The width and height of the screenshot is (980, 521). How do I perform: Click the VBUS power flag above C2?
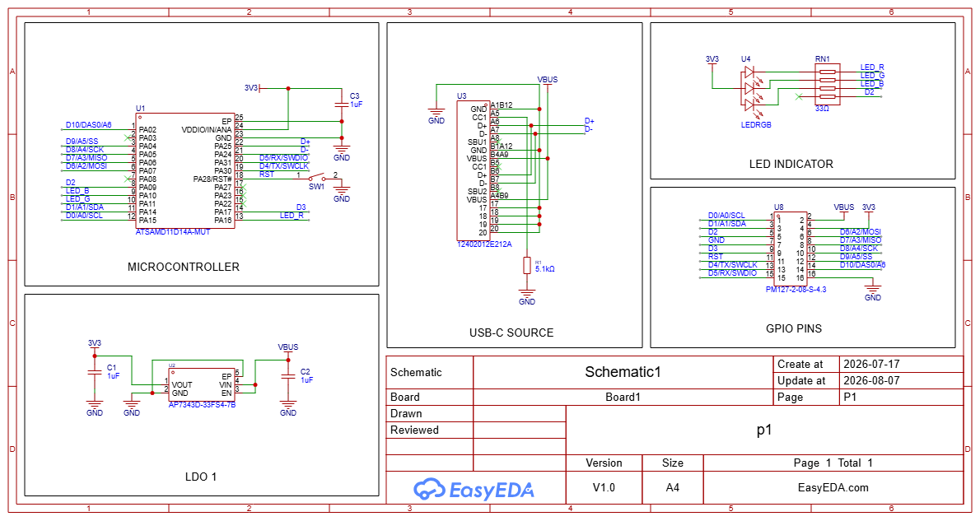click(288, 350)
